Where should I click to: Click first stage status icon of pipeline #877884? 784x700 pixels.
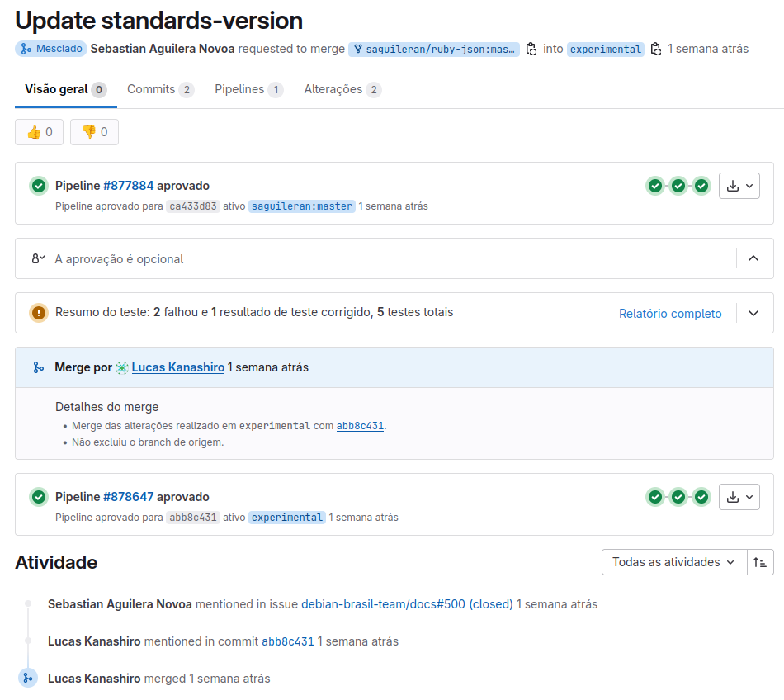pyautogui.click(x=655, y=186)
